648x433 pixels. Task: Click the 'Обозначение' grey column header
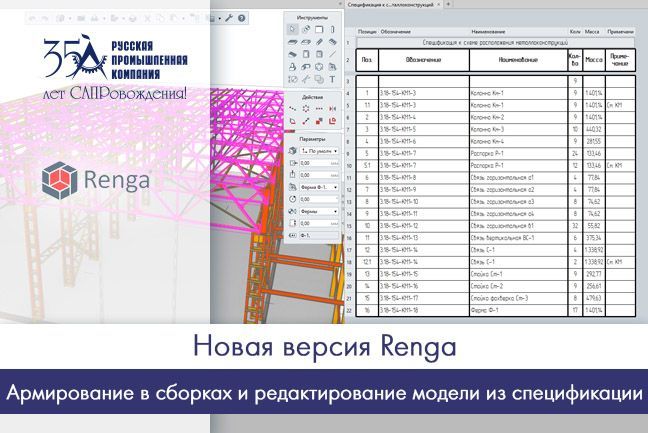pyautogui.click(x=424, y=31)
